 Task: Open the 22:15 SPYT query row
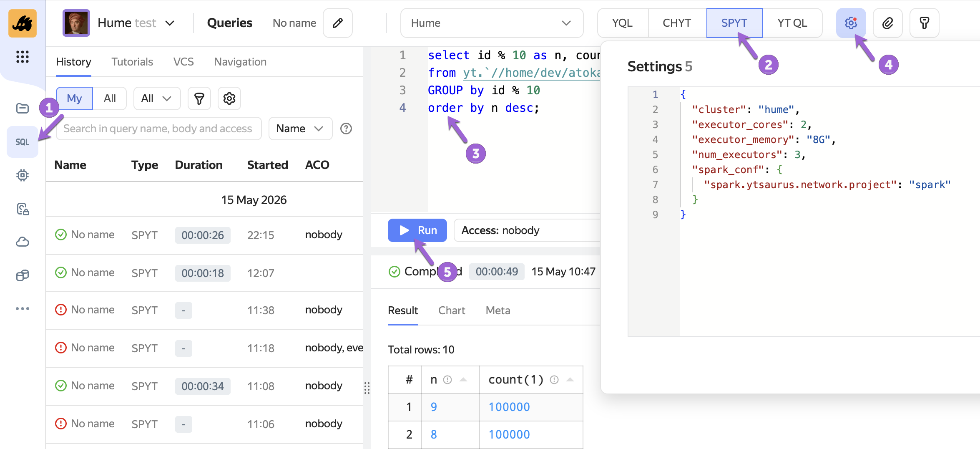(204, 235)
